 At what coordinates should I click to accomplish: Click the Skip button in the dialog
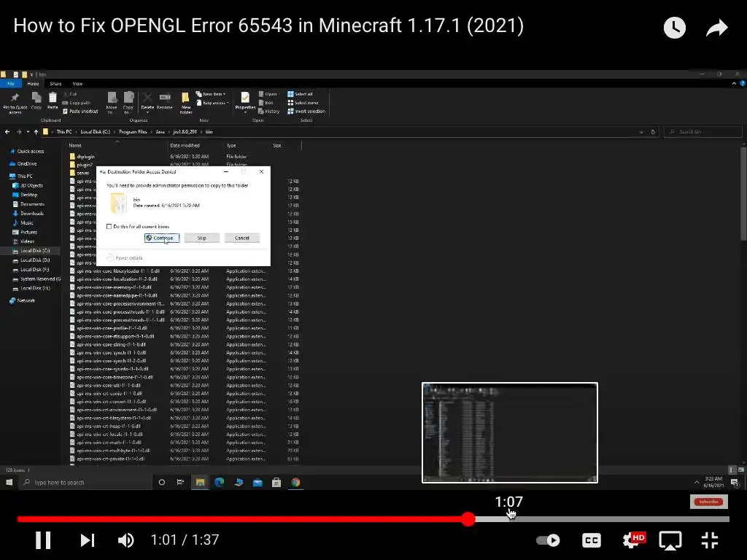(202, 238)
